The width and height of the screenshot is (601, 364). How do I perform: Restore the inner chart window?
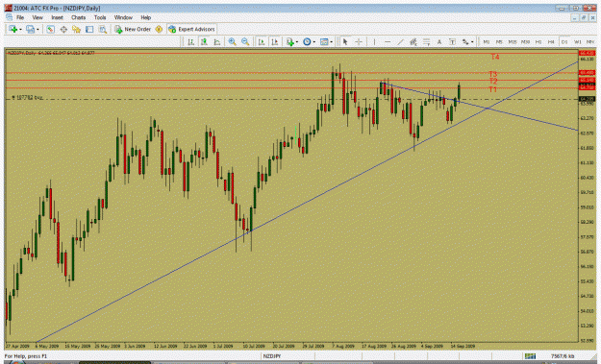pyautogui.click(x=584, y=17)
